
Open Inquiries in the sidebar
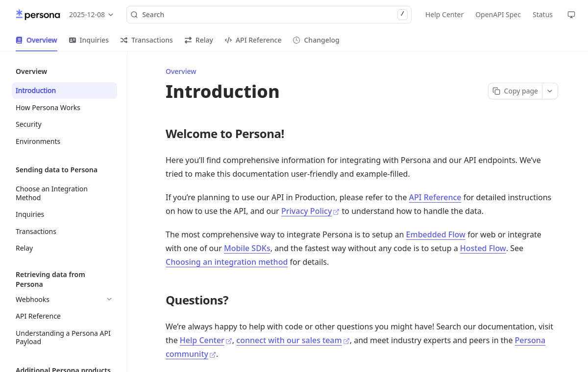[x=64, y=214]
